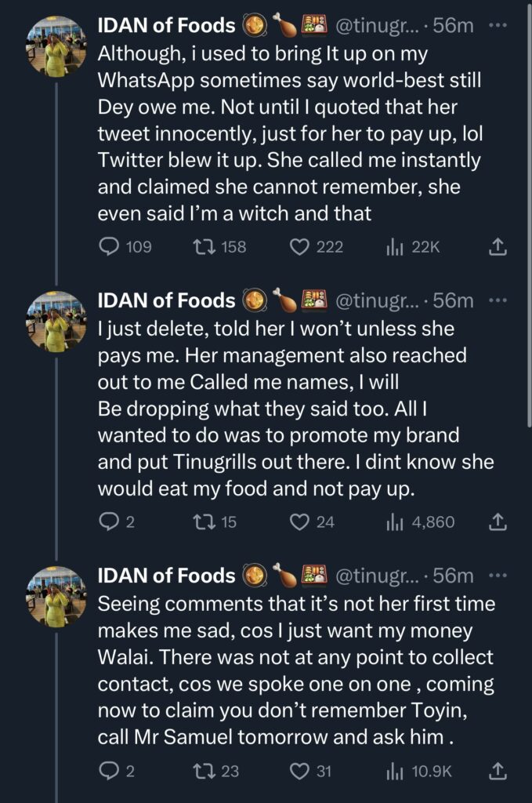Like the tweet with 31 likes
The width and height of the screenshot is (532, 803).
point(299,772)
